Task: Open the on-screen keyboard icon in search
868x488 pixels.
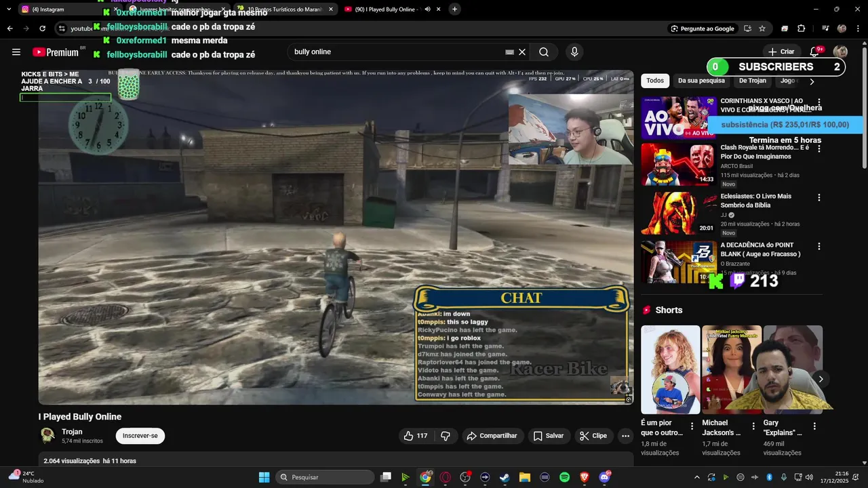Action: (x=509, y=52)
